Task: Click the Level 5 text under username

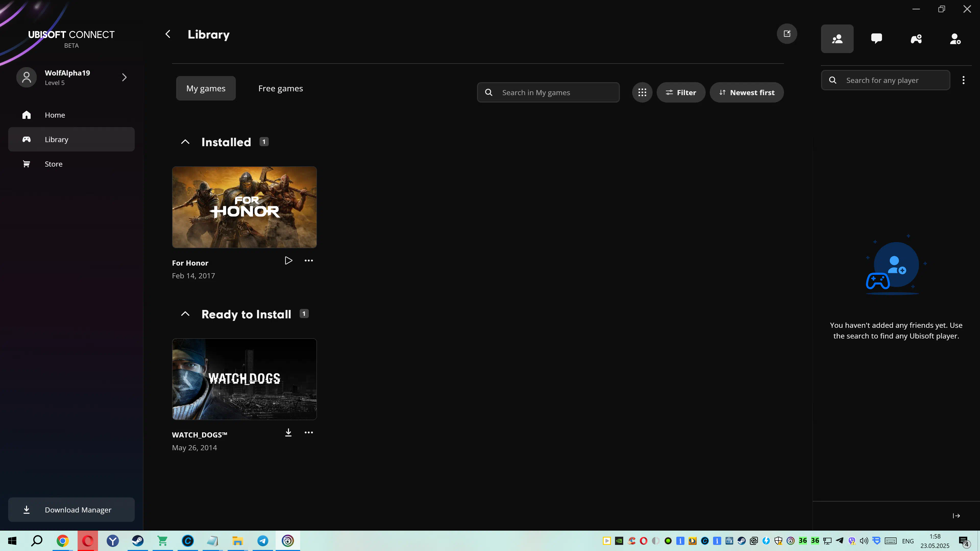Action: click(55, 82)
